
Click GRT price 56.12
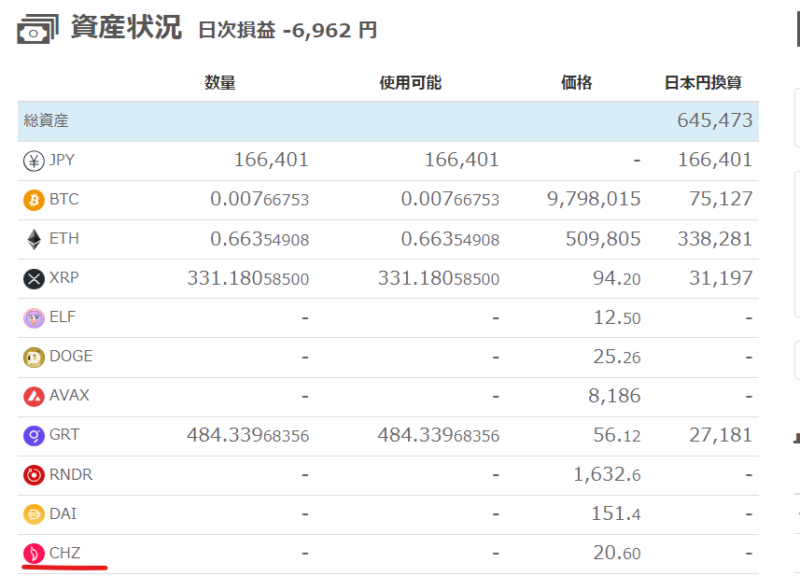click(x=616, y=435)
